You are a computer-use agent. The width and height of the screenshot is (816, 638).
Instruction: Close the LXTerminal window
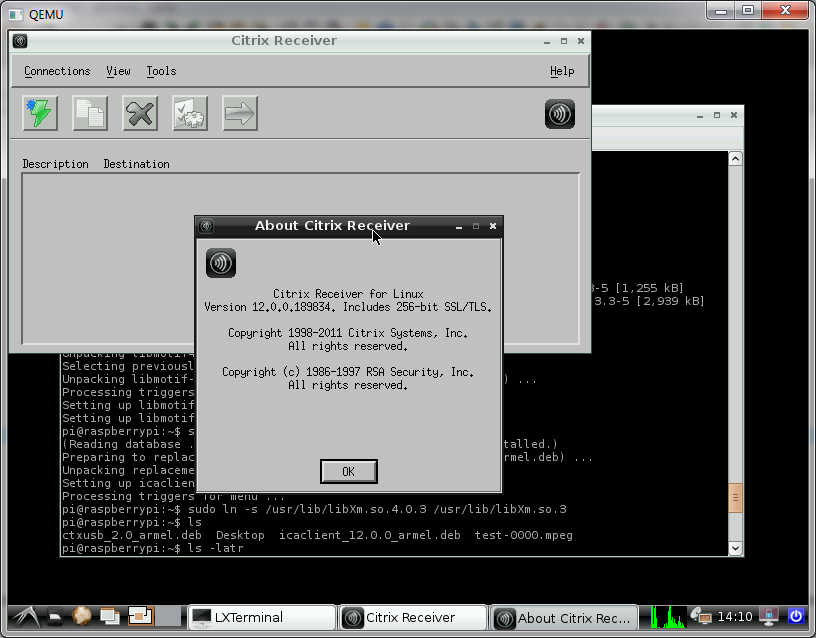734,115
